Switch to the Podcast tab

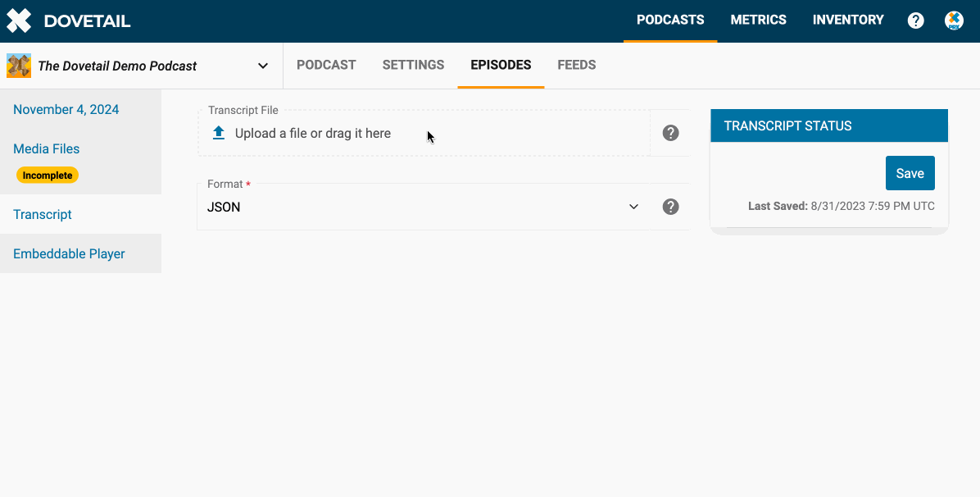click(x=326, y=65)
